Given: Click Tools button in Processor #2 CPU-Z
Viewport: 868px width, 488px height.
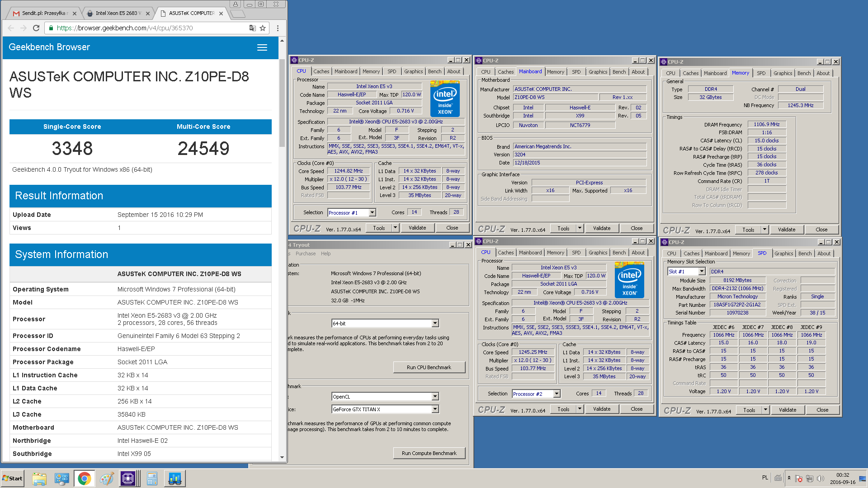Looking at the screenshot, I should 563,409.
